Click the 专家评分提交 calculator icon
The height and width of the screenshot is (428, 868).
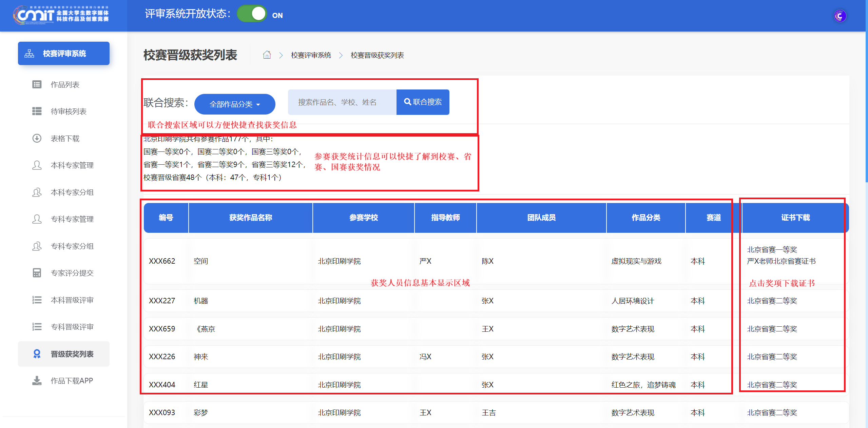(x=37, y=273)
